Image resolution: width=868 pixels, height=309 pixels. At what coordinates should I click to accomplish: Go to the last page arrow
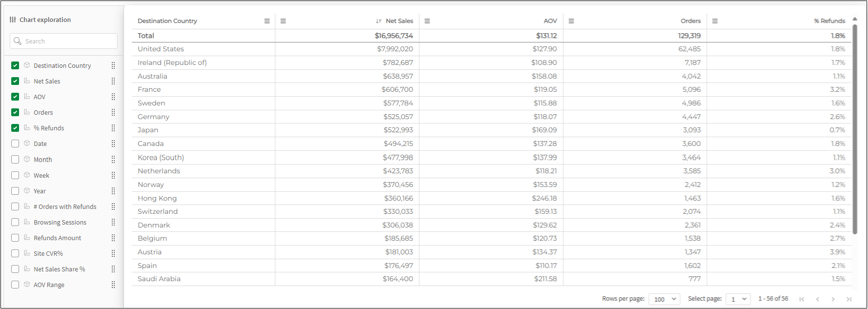849,299
